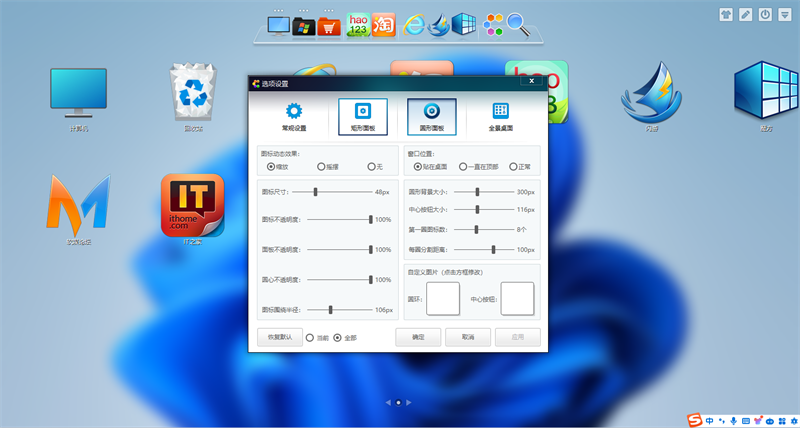Choose 一直在顶部 window position
This screenshot has height=428, width=800.
click(479, 167)
